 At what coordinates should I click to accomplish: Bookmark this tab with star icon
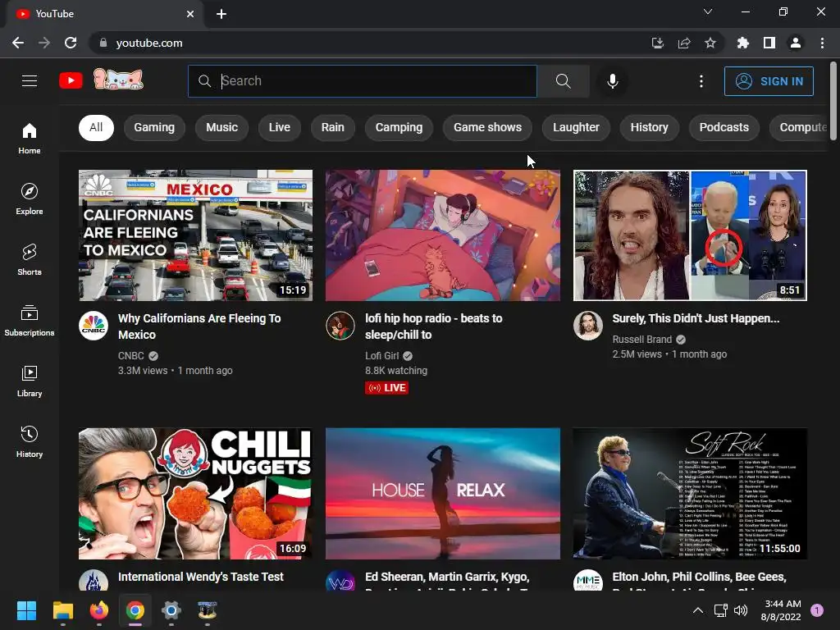[710, 43]
